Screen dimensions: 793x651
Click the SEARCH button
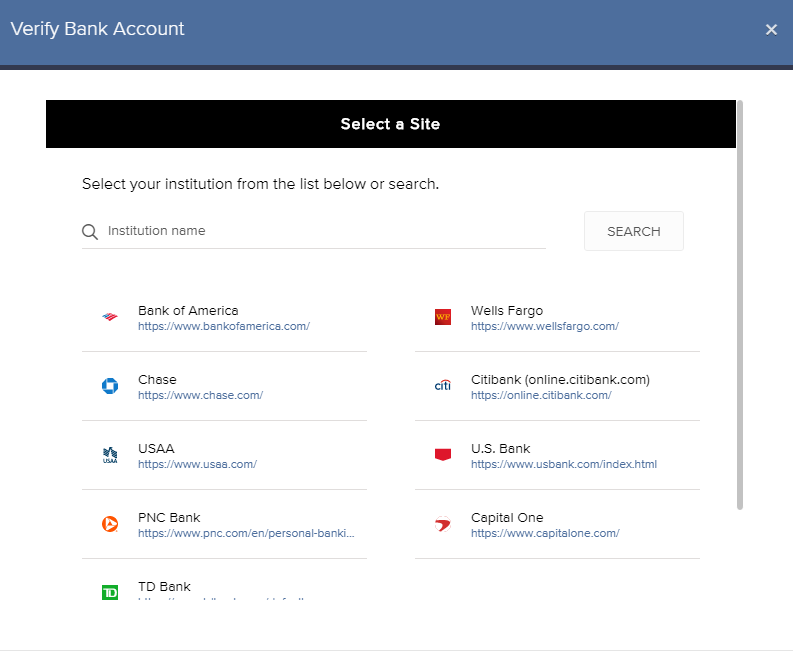(x=634, y=231)
